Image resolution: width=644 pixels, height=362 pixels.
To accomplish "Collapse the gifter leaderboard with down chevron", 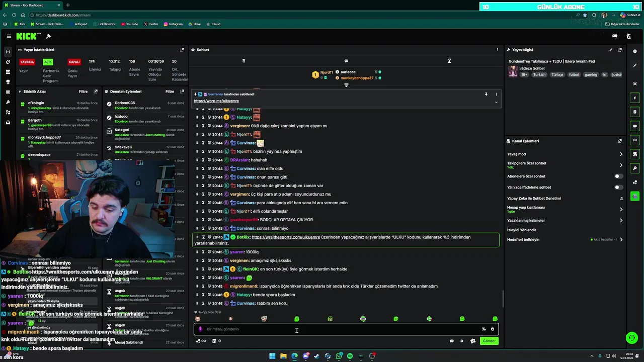I will (x=346, y=85).
